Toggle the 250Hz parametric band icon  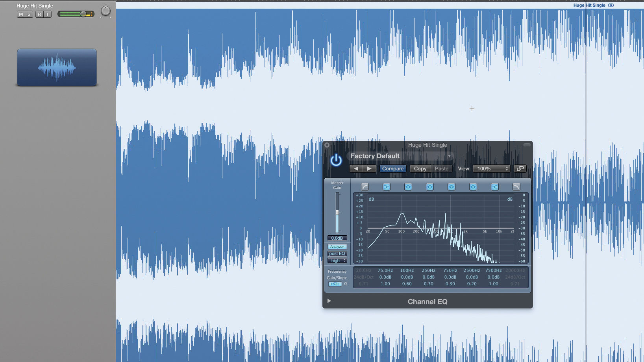click(430, 187)
